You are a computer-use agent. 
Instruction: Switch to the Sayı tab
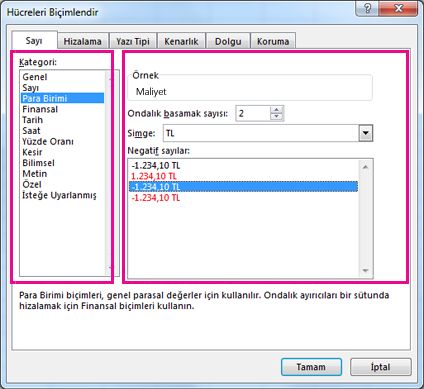[x=34, y=41]
